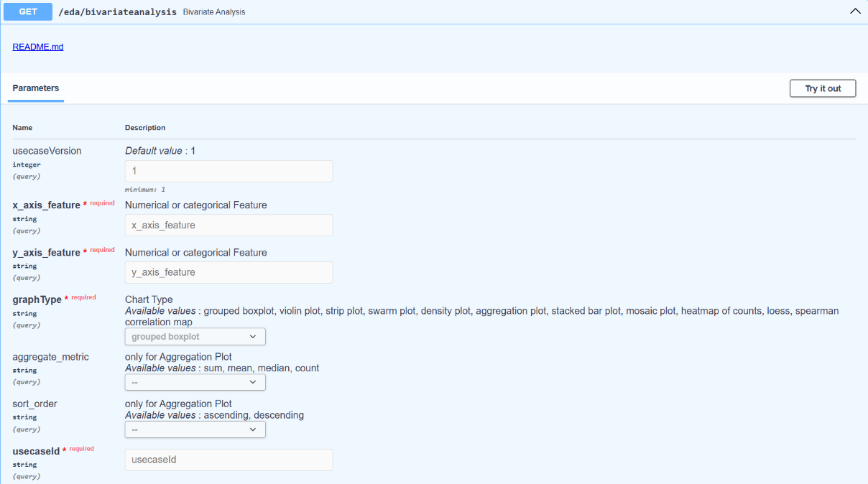Image resolution: width=868 pixels, height=484 pixels.
Task: Click the x_axis_feature input field
Action: coord(228,225)
